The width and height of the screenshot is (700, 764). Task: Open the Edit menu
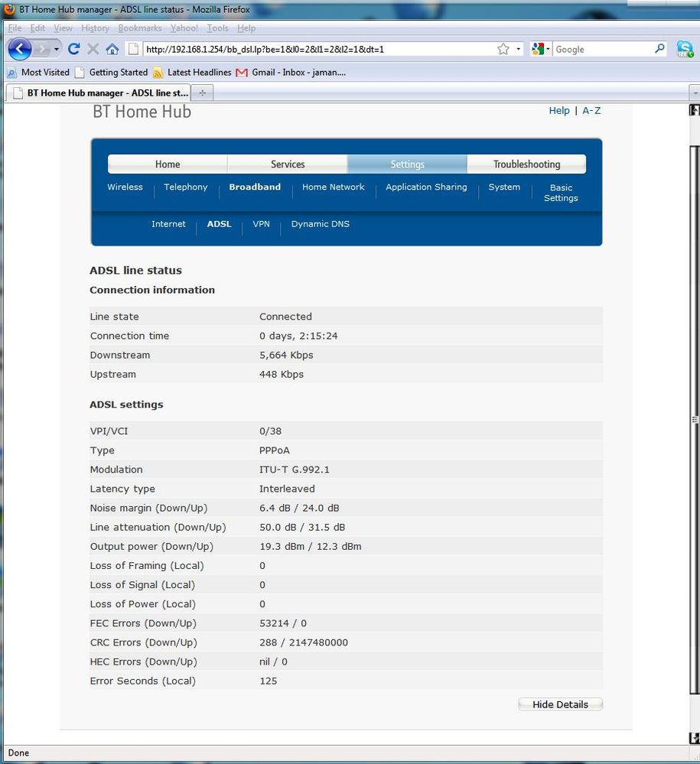(37, 28)
